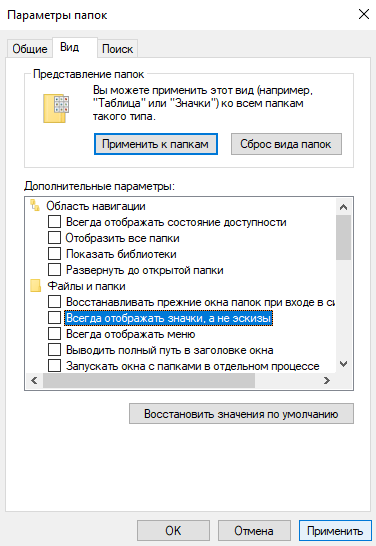This screenshot has height=546, width=376.
Task: Enable Всегда отображать меню checkbox
Action: pyautogui.click(x=54, y=334)
